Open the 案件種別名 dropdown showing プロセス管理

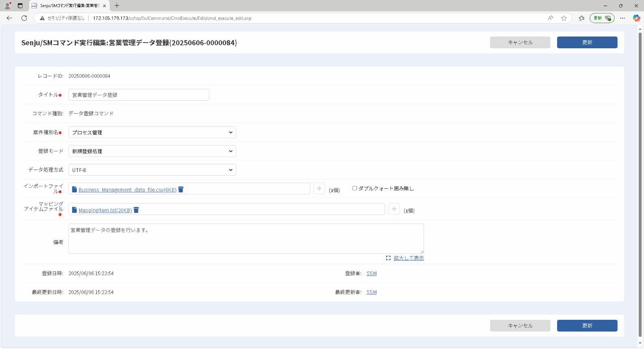(x=152, y=132)
